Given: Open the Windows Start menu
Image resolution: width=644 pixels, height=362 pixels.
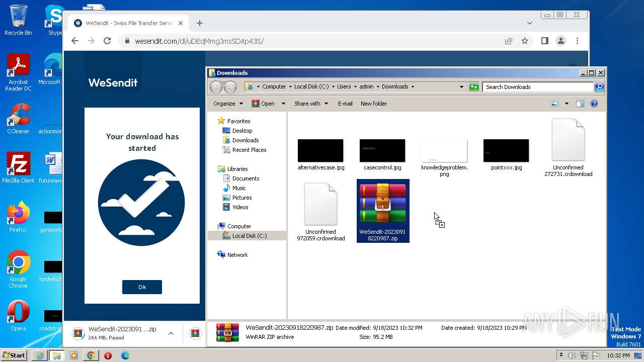Looking at the screenshot, I should [14, 355].
